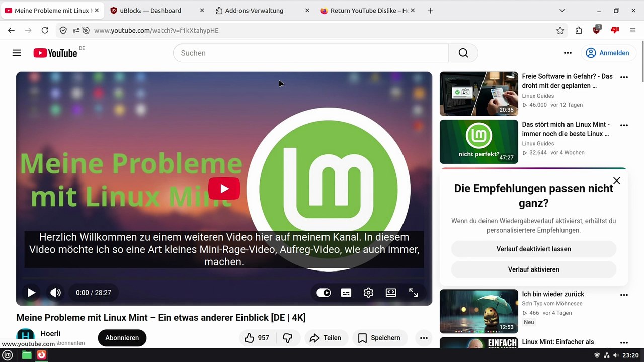The image size is (644, 362).
Task: Switch to theater mode in the player
Action: (x=391, y=293)
